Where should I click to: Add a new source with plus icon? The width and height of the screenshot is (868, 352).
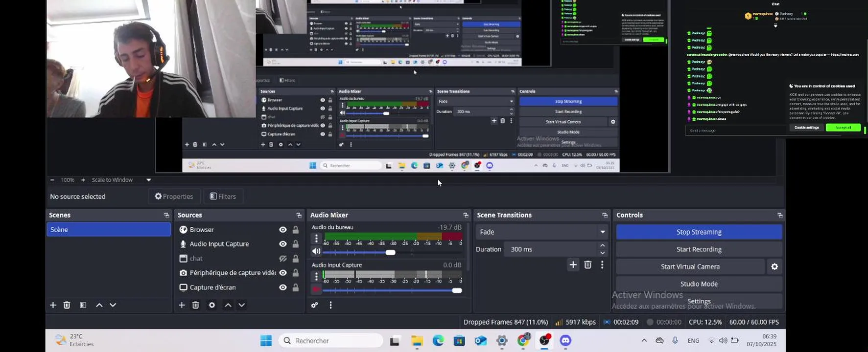coord(182,305)
